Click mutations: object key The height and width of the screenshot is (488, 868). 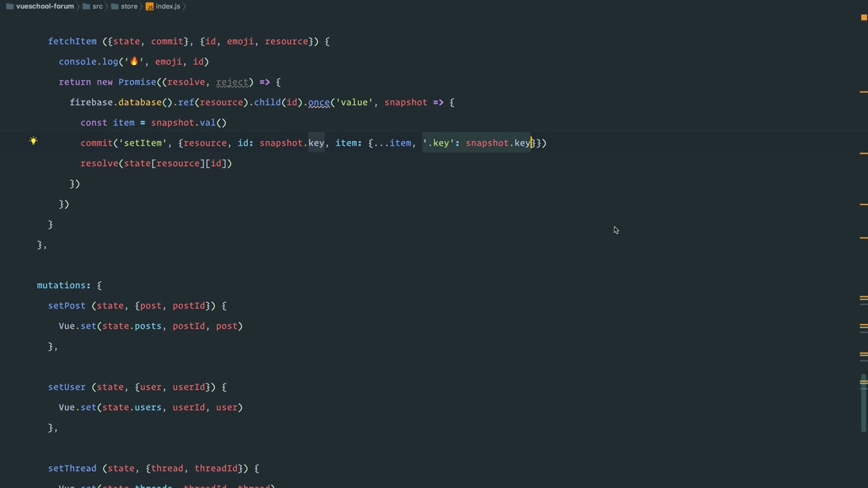[64, 285]
